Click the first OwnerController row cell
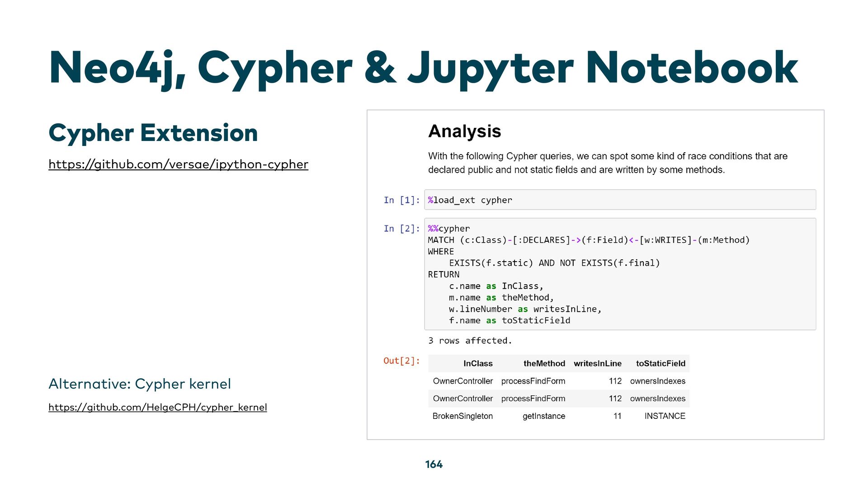Image resolution: width=868 pixels, height=488 pixels. pyautogui.click(x=462, y=381)
